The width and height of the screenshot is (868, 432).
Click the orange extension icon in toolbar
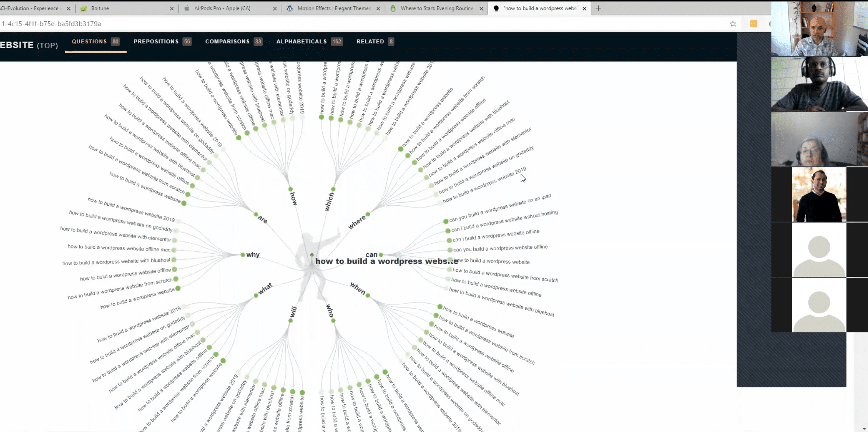[753, 24]
